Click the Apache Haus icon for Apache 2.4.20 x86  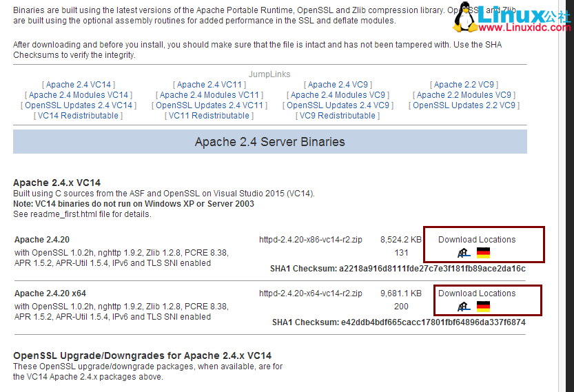(464, 253)
